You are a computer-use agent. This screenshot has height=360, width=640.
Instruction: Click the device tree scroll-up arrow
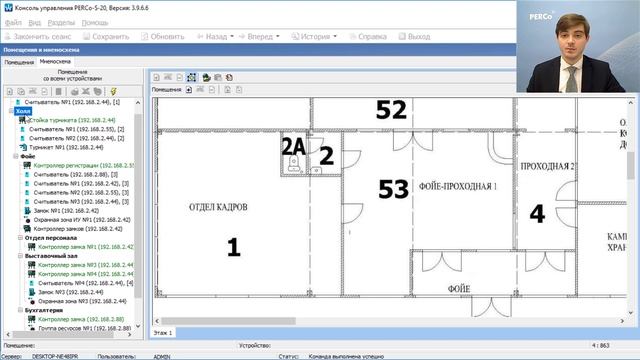[138, 102]
